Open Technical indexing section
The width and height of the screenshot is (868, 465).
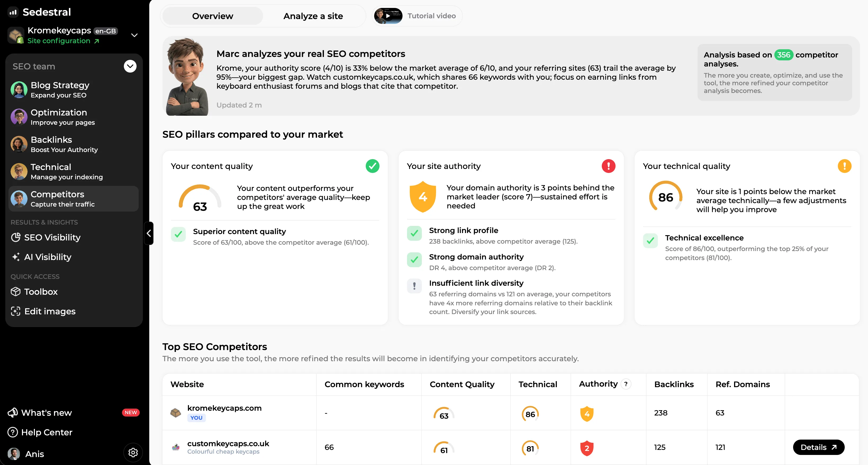pyautogui.click(x=74, y=172)
